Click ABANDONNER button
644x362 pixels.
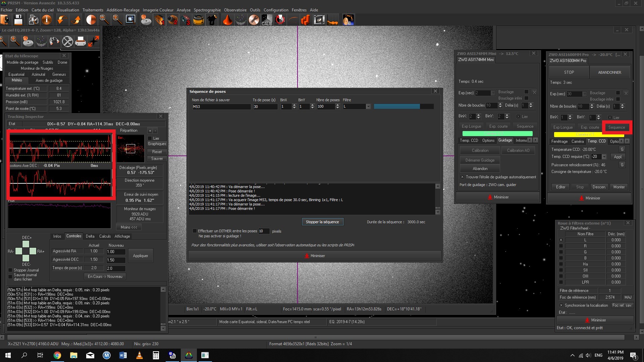click(x=609, y=72)
